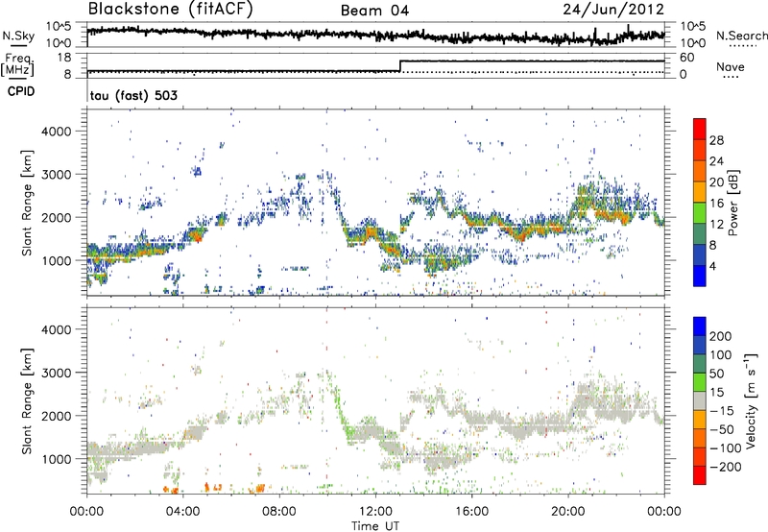
Task: Click the '20:00' time tick label
Action: tap(567, 512)
